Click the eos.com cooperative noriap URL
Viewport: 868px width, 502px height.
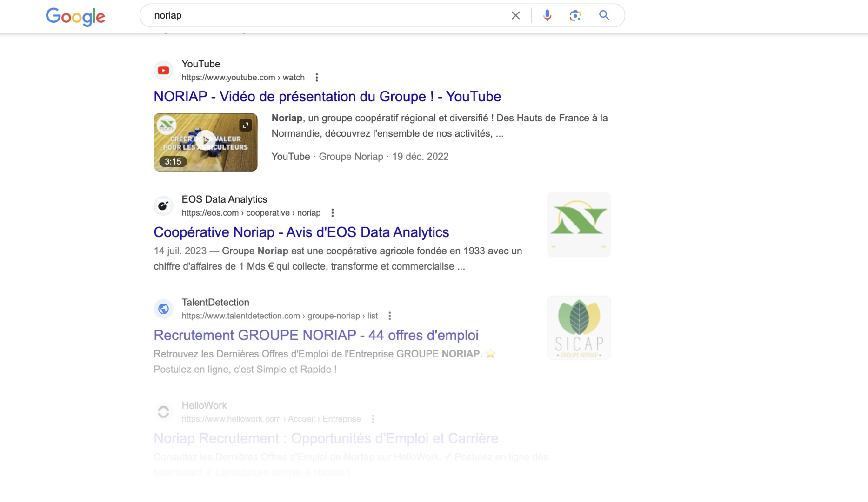click(251, 213)
